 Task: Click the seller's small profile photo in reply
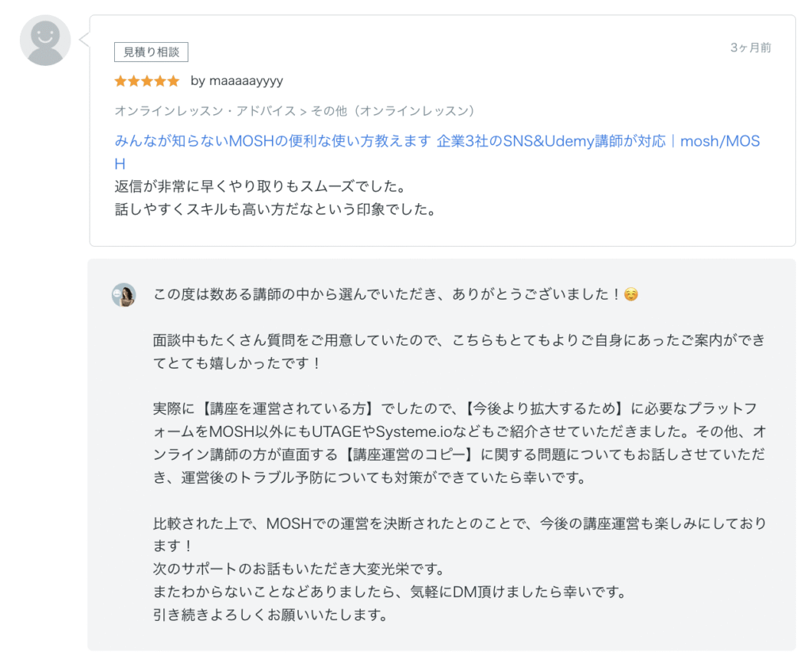(123, 295)
